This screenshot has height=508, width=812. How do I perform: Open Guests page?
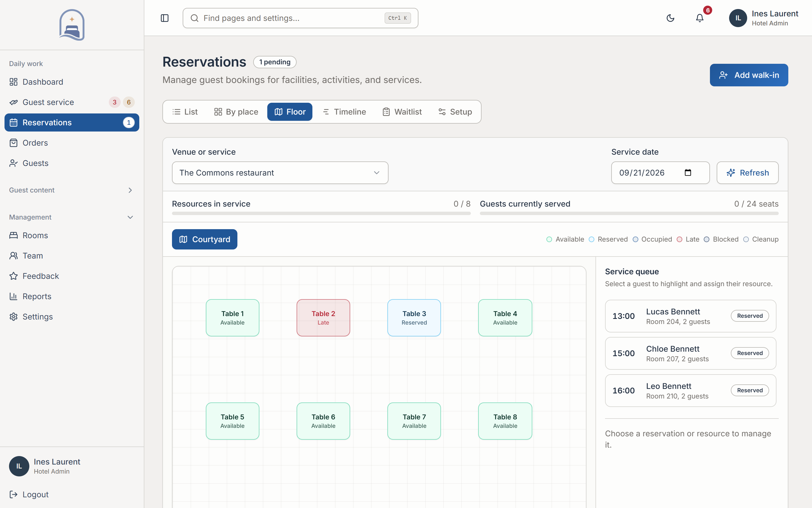(72, 163)
